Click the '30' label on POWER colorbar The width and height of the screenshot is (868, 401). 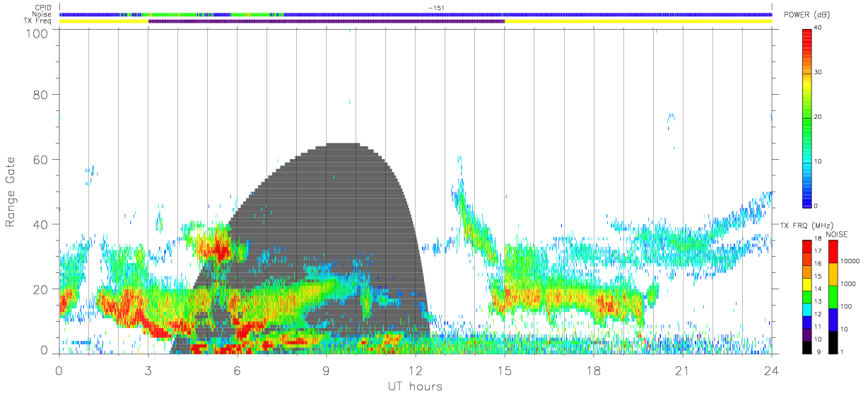(x=818, y=72)
